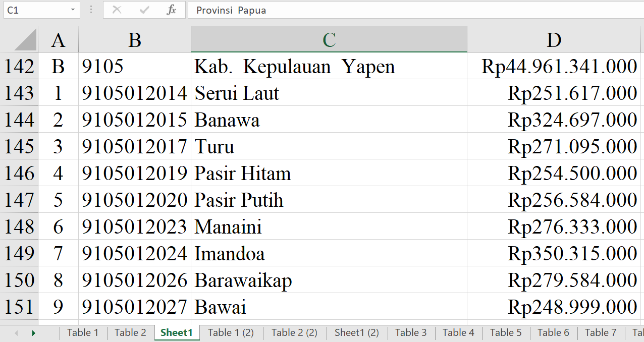This screenshot has width=644, height=342.
Task: Open the Name Box dropdown arrow
Action: coord(73,10)
